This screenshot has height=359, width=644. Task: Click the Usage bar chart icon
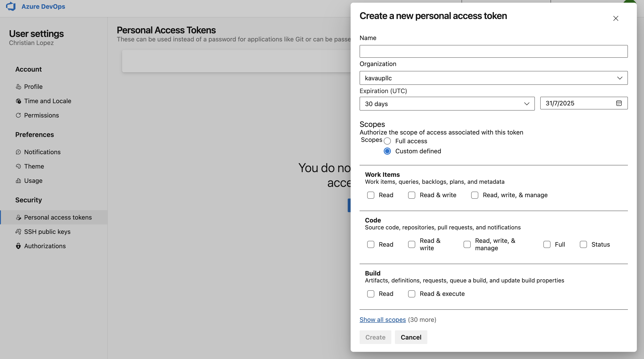[18, 181]
